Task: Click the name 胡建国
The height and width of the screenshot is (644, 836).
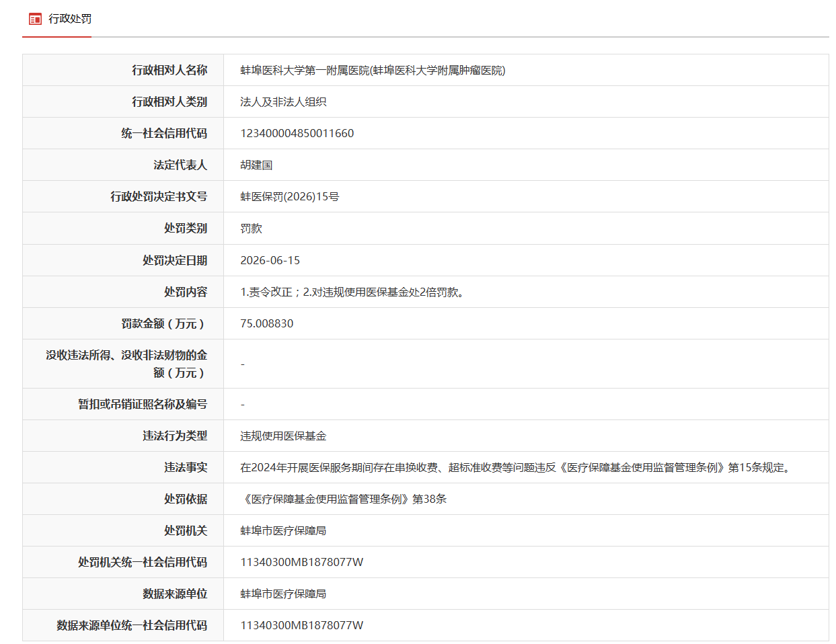Action: 256,165
